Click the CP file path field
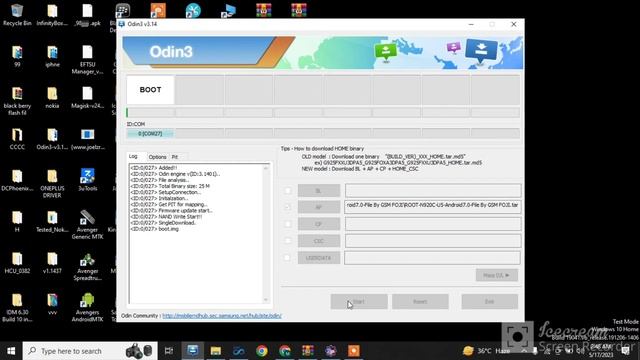Screen dimensions: 640x360 (x=433, y=224)
